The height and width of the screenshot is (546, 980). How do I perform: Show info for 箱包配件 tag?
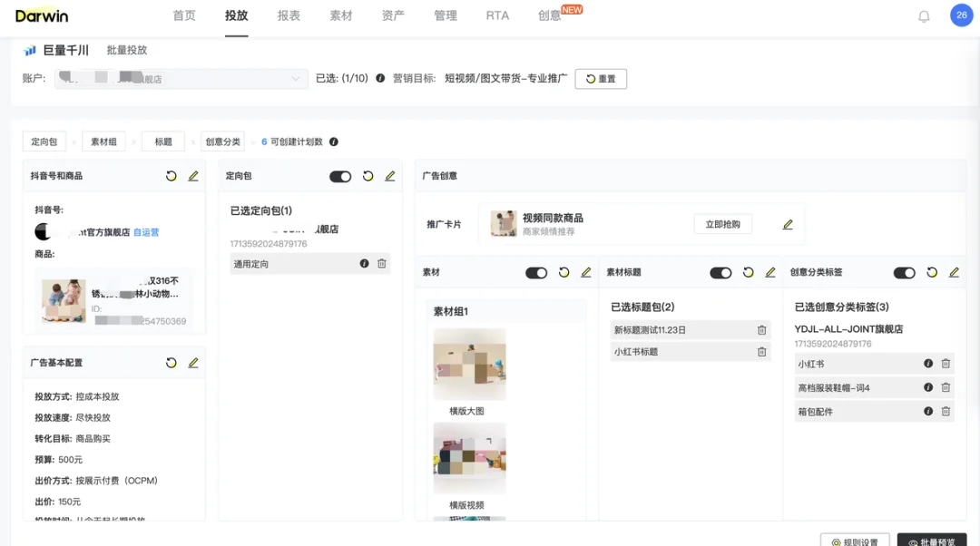[928, 411]
